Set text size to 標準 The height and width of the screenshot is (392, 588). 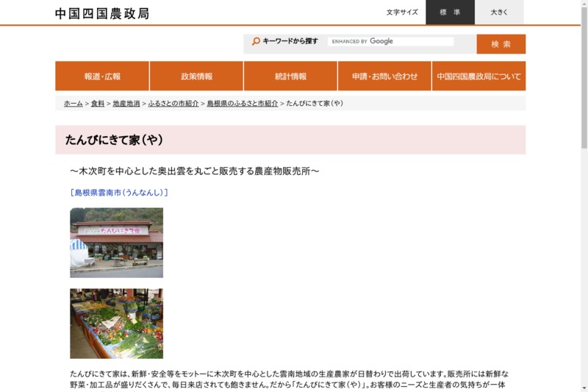click(x=450, y=13)
